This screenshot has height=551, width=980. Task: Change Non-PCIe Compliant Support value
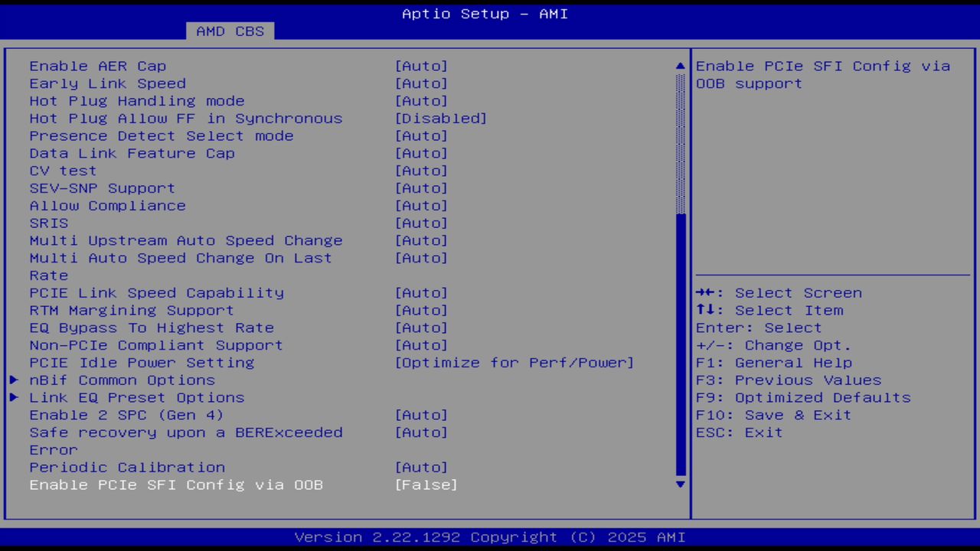click(421, 345)
